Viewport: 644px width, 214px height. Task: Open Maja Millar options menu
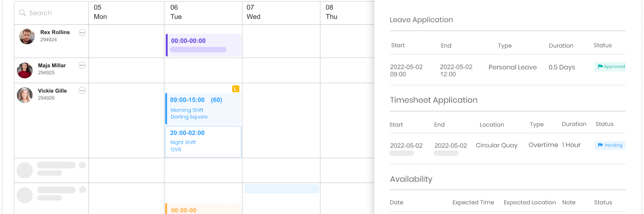tap(82, 65)
